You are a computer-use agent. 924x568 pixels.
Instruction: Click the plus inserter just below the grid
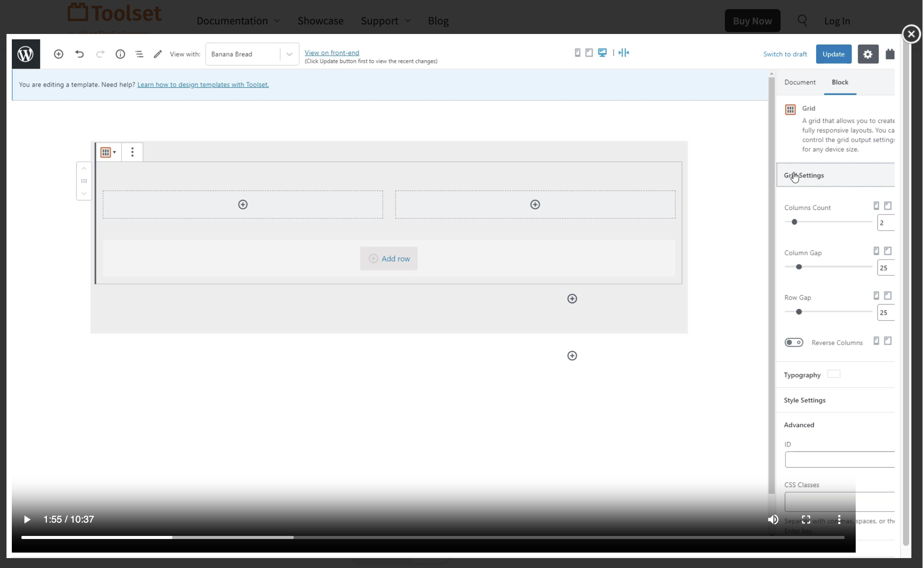click(572, 299)
